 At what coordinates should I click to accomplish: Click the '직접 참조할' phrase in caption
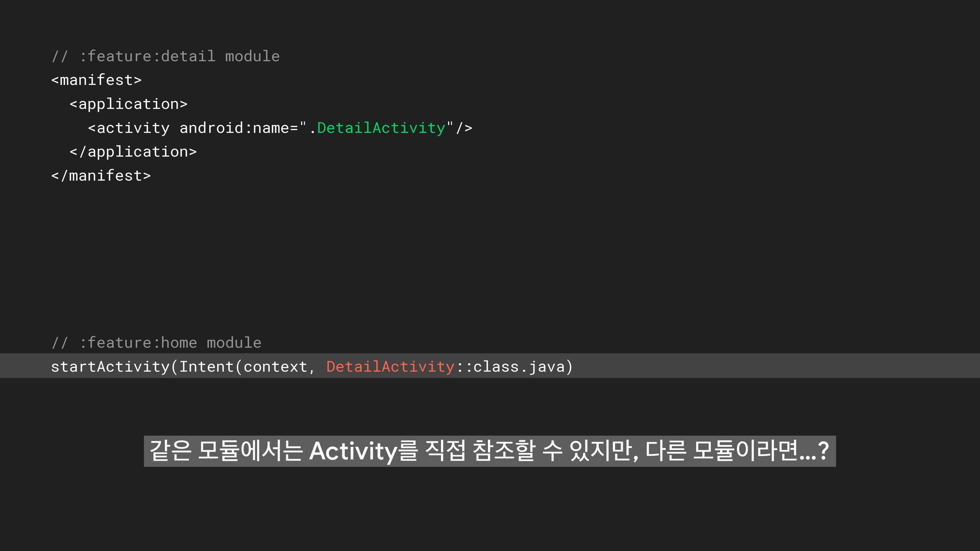point(480,451)
